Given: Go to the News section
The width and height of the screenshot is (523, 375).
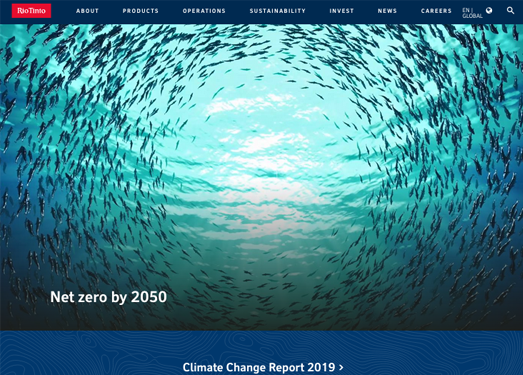Looking at the screenshot, I should [387, 11].
